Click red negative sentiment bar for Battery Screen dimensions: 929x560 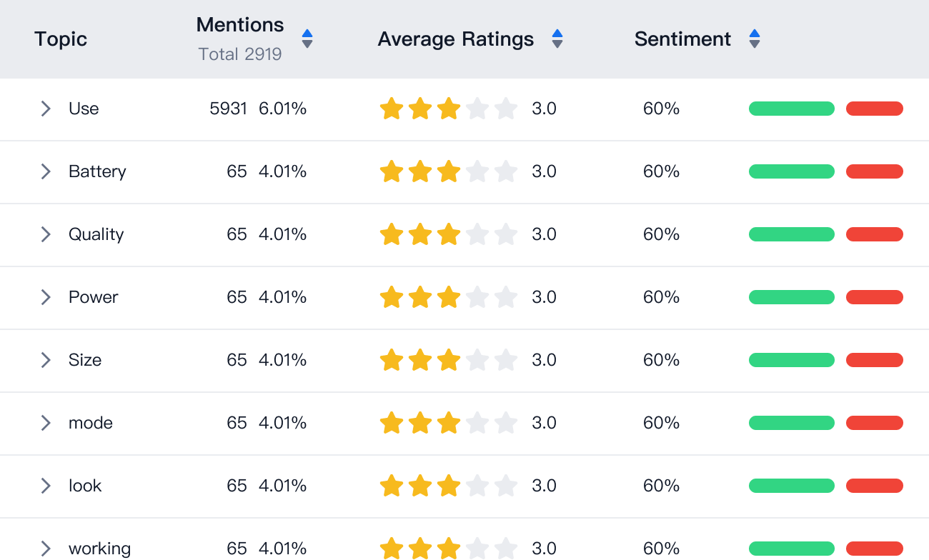(x=874, y=171)
